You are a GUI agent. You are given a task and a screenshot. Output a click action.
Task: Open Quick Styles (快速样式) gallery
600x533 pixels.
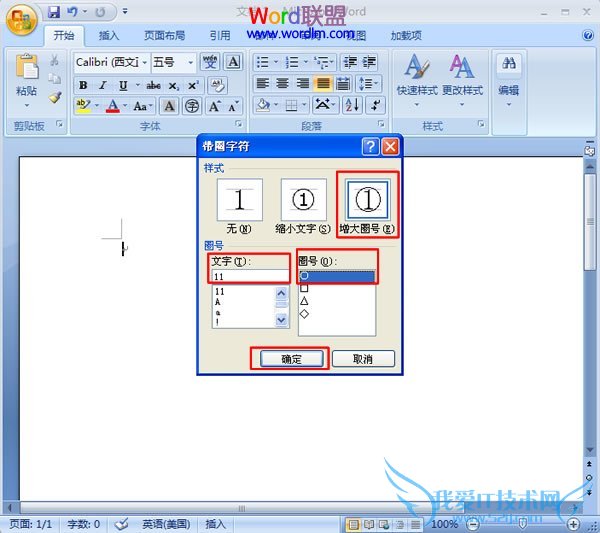pyautogui.click(x=416, y=80)
